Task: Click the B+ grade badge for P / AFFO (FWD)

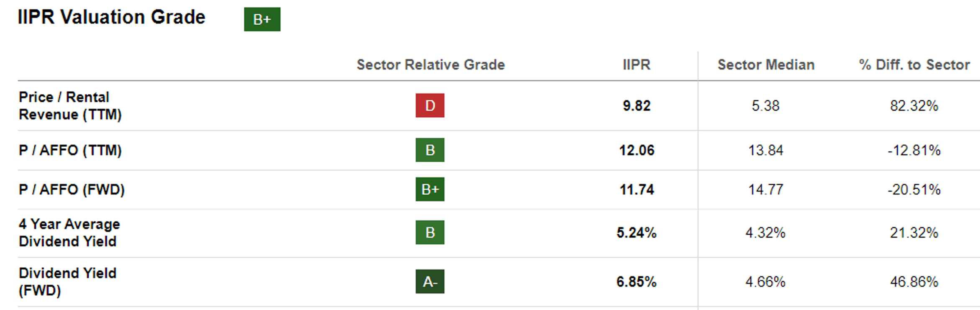Action: click(430, 189)
